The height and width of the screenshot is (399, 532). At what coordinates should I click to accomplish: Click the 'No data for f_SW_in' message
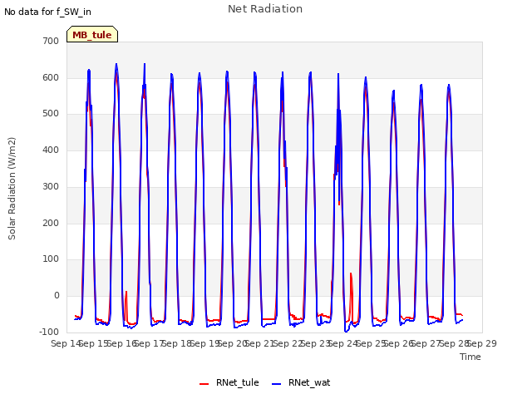click(x=47, y=12)
